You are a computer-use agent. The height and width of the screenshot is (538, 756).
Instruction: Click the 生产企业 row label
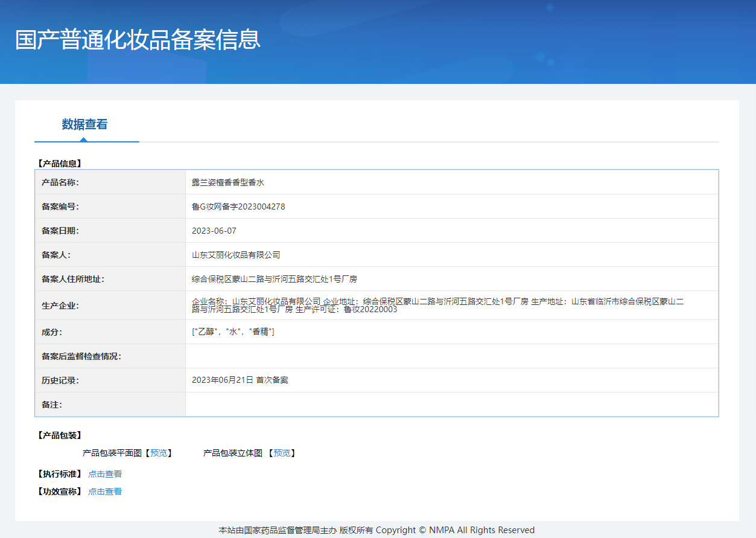click(x=60, y=306)
